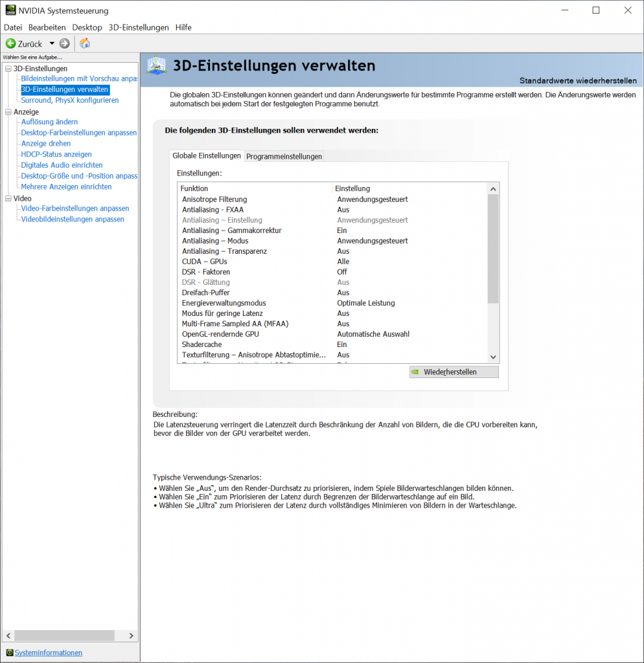Click the Automatische Auswahl setting value
644x663 pixels.
point(373,334)
